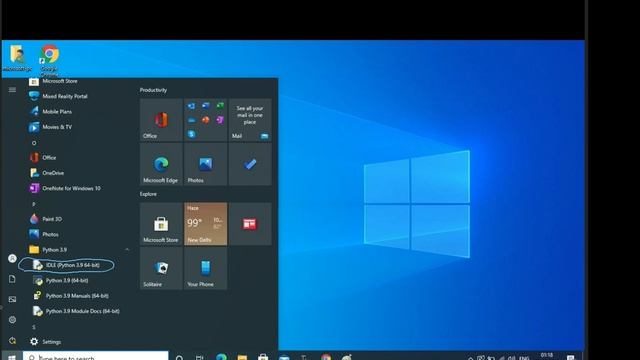Expand the Start menu hamburger navigation
Screen dimensions: 640x360
12,89
